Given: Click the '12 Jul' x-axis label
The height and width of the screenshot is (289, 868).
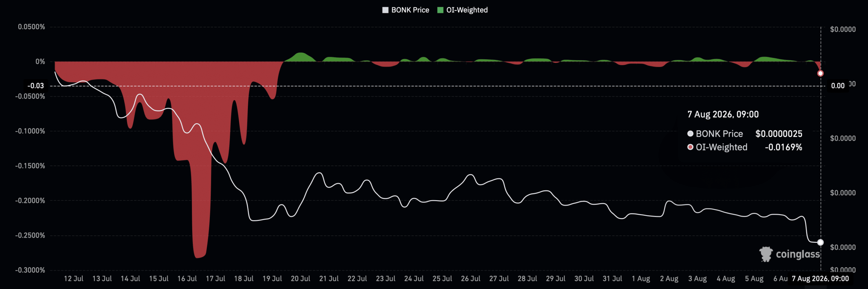Looking at the screenshot, I should pyautogui.click(x=74, y=278).
